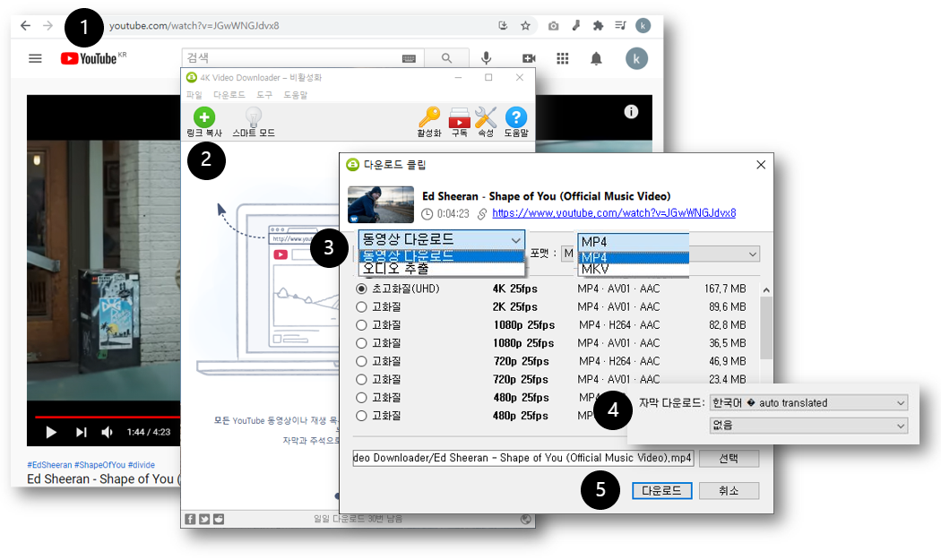The image size is (941, 560).
Task: Click the YouTube video progress bar
Action: pos(107,416)
